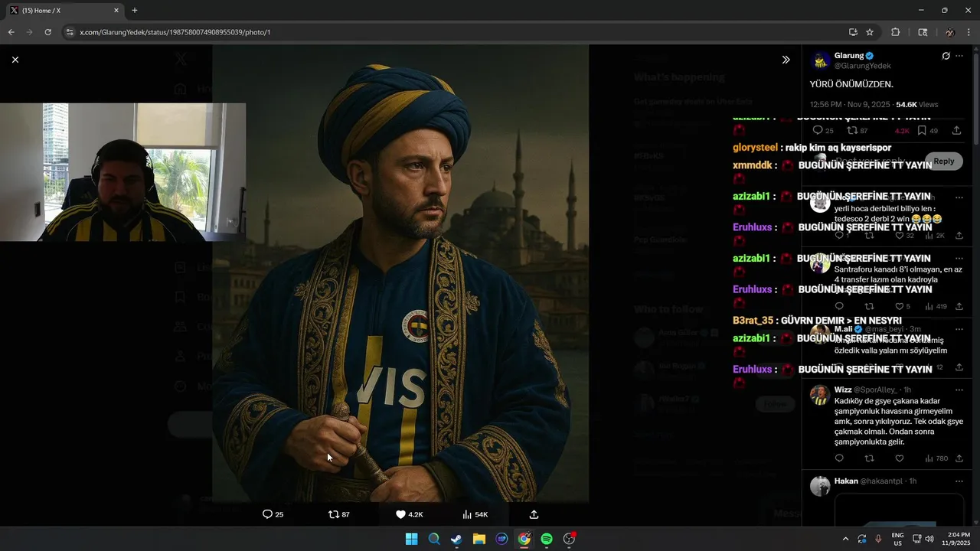Open Chrome extensions puzzle icon
Viewport: 980px width, 551px height.
pos(895,32)
